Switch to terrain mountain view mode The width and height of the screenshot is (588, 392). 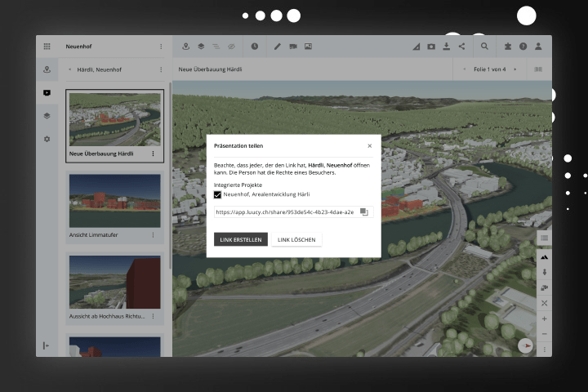pos(545,256)
